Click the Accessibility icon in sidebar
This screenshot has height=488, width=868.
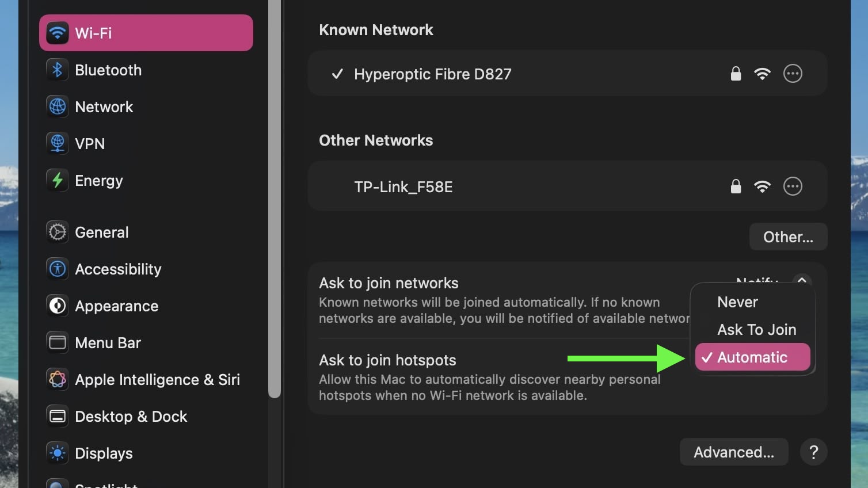click(58, 269)
